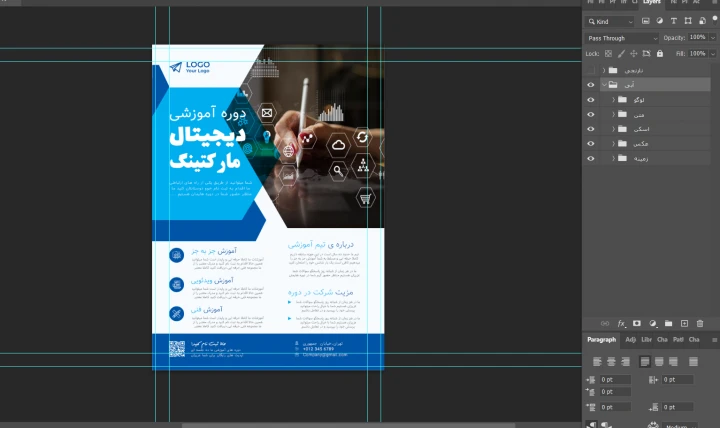Click the lock all padlock icon

click(x=658, y=53)
